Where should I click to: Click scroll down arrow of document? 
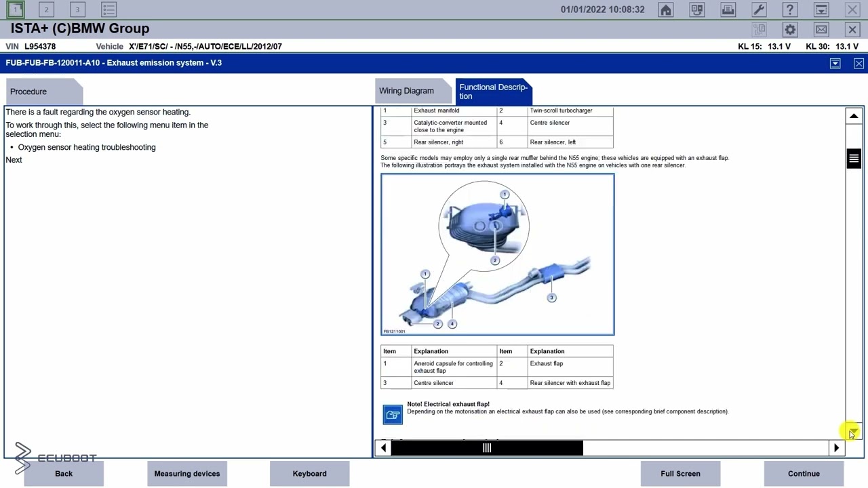(854, 431)
